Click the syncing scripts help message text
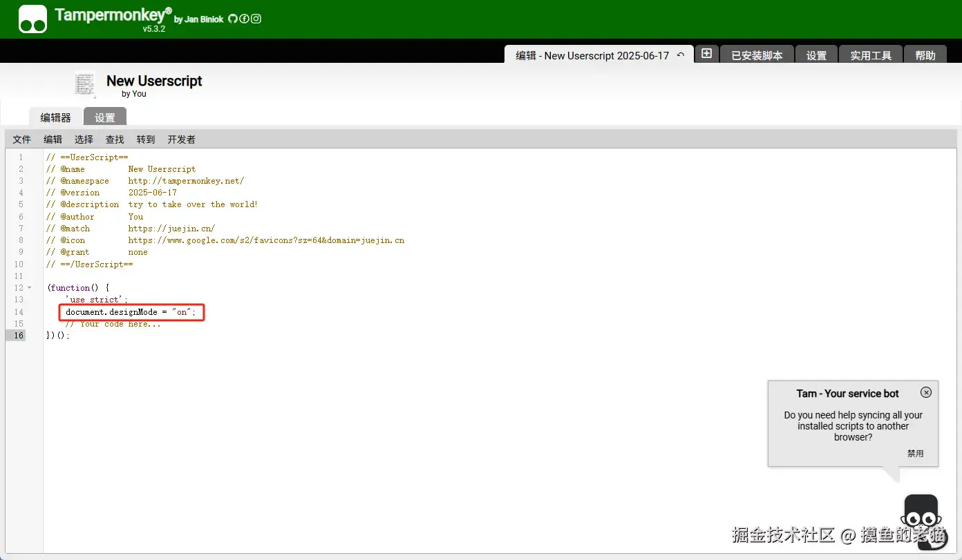Viewport: 962px width, 560px height. click(x=853, y=426)
